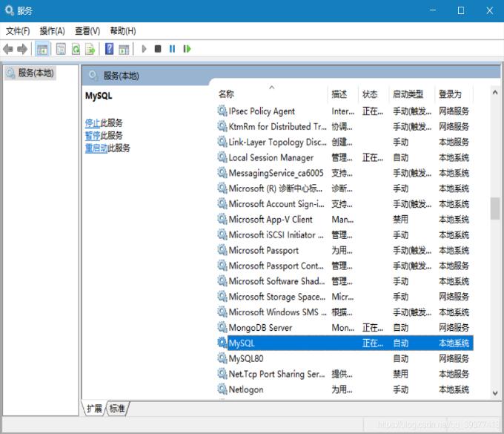Open the 查看(V) menu
The image size is (504, 434).
[87, 30]
